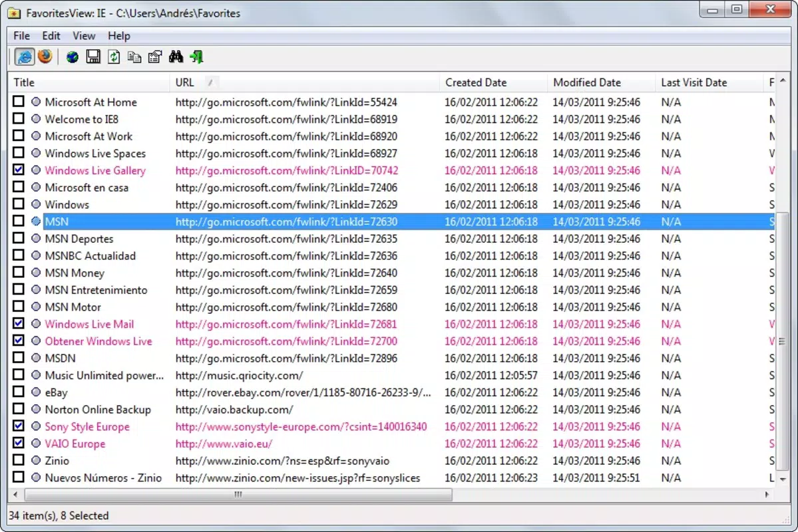Click URL ending LinkId=72629
798x532 pixels.
(286, 204)
